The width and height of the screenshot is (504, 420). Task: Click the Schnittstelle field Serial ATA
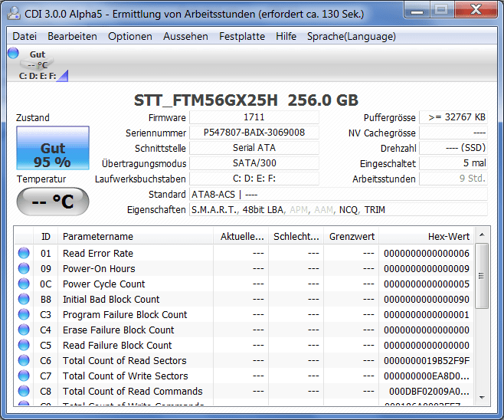(x=254, y=148)
